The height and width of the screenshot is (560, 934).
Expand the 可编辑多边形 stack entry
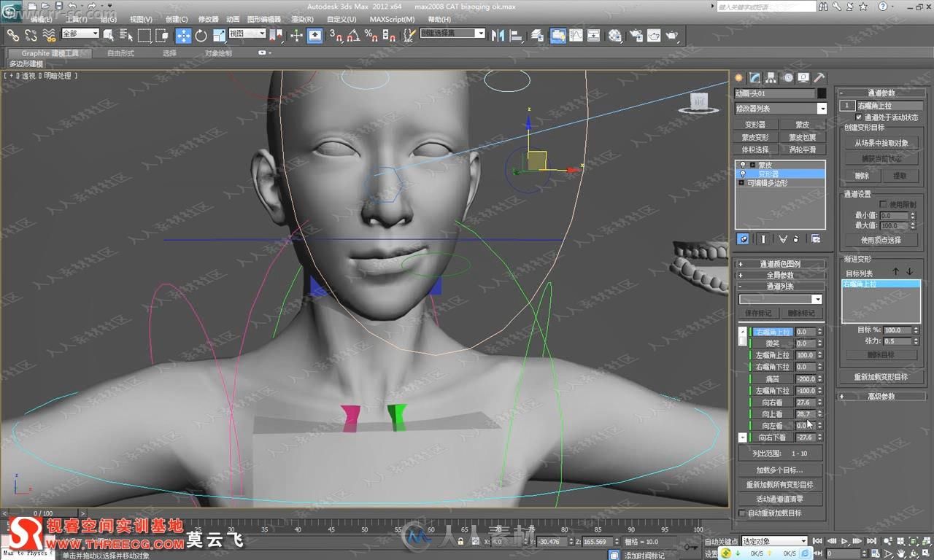click(x=742, y=183)
